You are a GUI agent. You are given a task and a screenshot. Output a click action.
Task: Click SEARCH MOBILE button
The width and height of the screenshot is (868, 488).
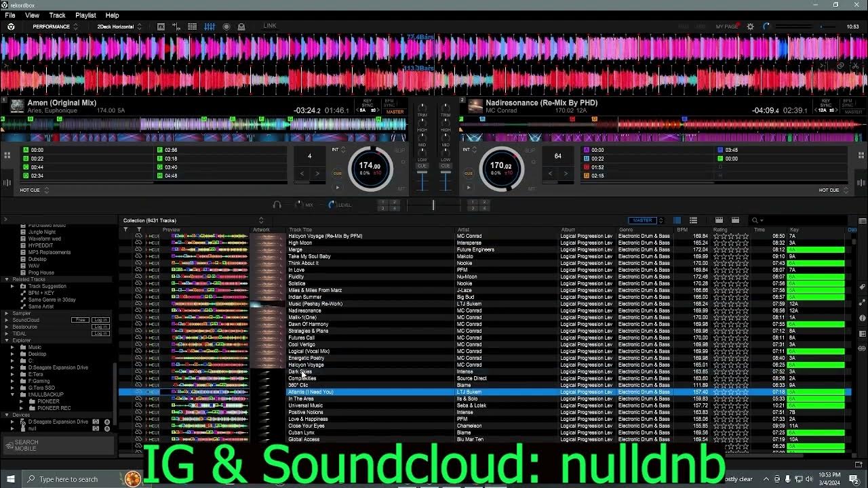[58, 445]
